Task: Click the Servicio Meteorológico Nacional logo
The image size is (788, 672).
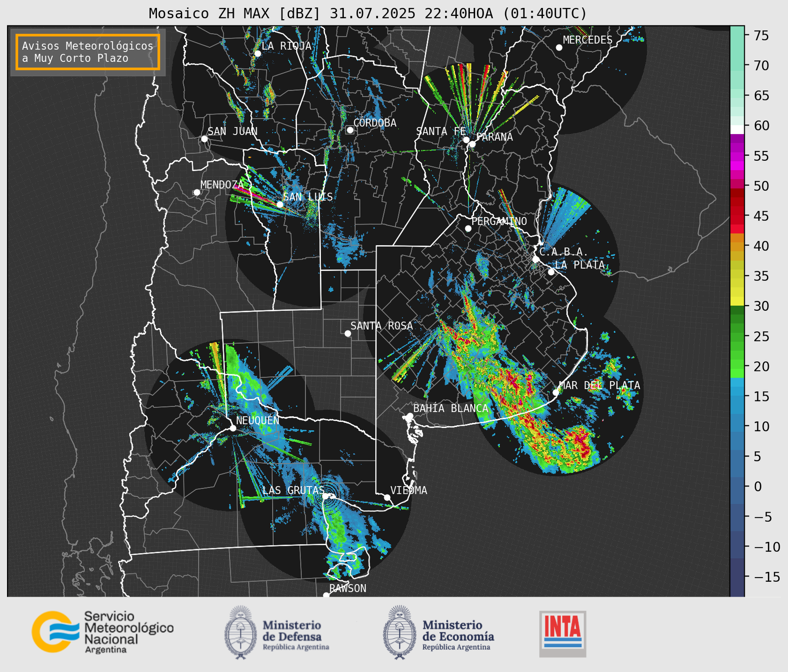Action: (x=103, y=632)
